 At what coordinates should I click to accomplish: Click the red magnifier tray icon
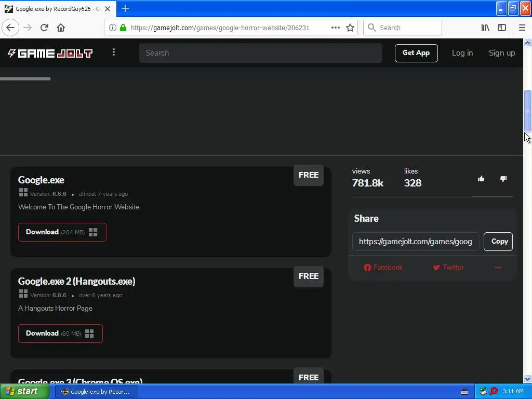coord(494,392)
